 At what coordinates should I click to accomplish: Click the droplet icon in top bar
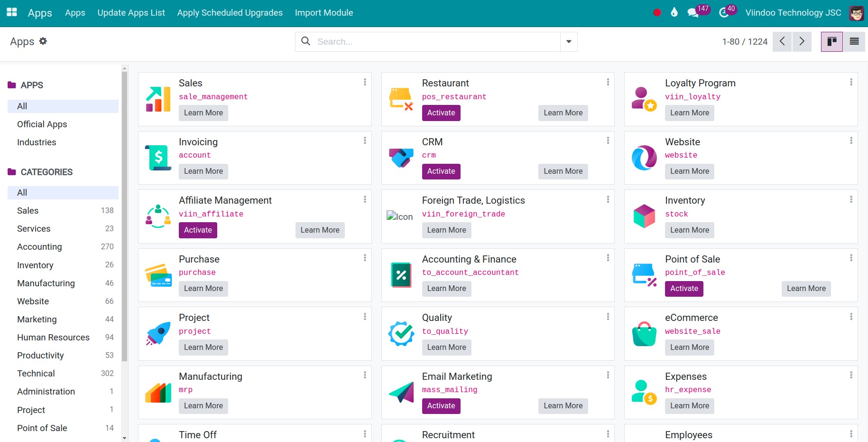point(674,12)
